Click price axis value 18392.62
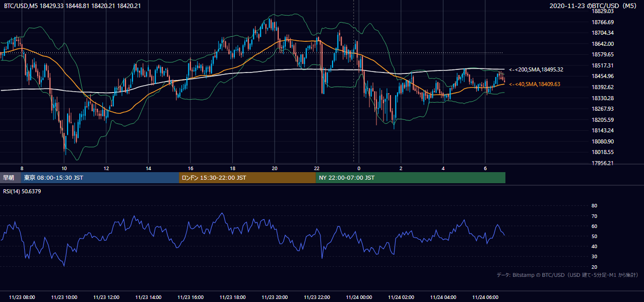 (x=603, y=87)
